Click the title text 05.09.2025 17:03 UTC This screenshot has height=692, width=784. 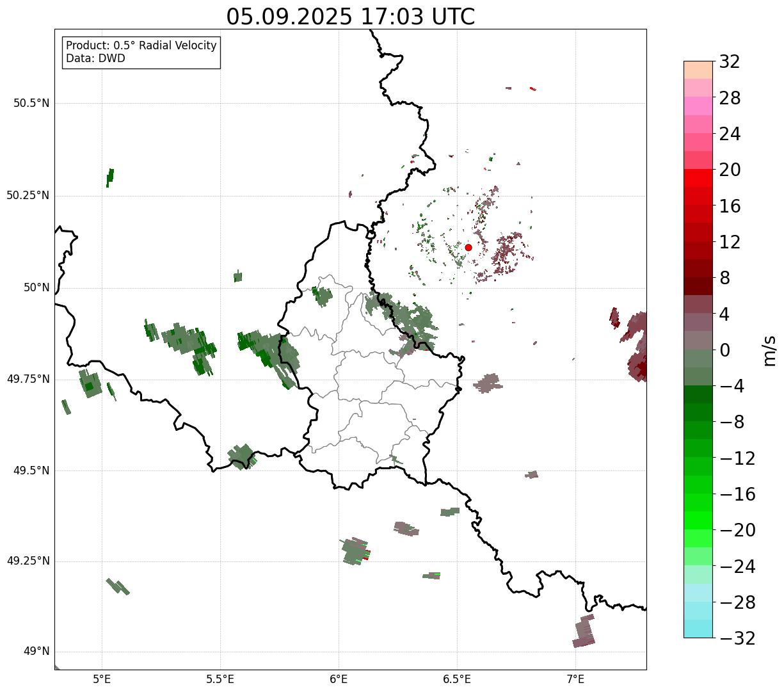[351, 17]
